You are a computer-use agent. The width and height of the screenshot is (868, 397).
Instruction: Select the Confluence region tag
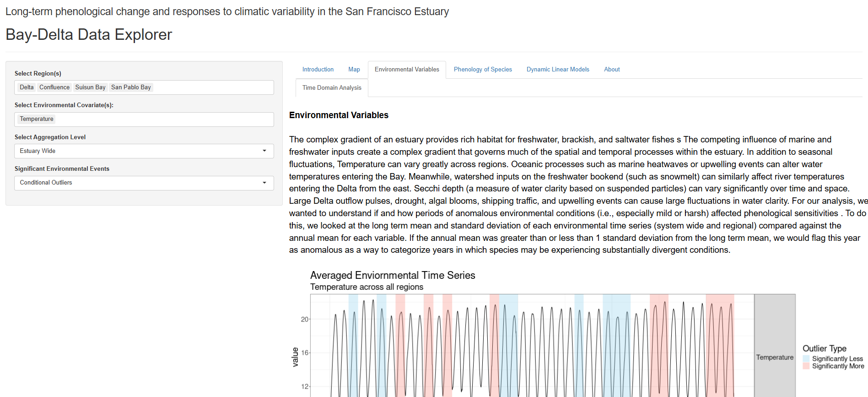pyautogui.click(x=54, y=87)
